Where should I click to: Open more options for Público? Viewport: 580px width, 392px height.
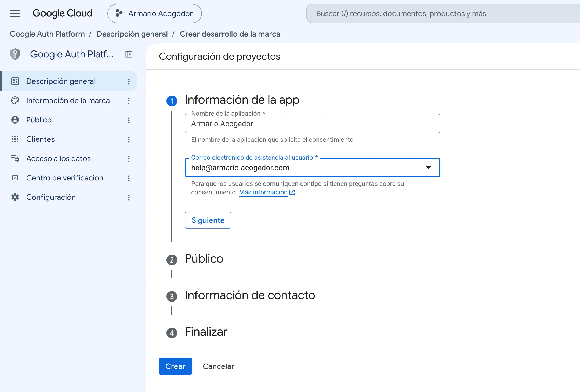pos(129,120)
